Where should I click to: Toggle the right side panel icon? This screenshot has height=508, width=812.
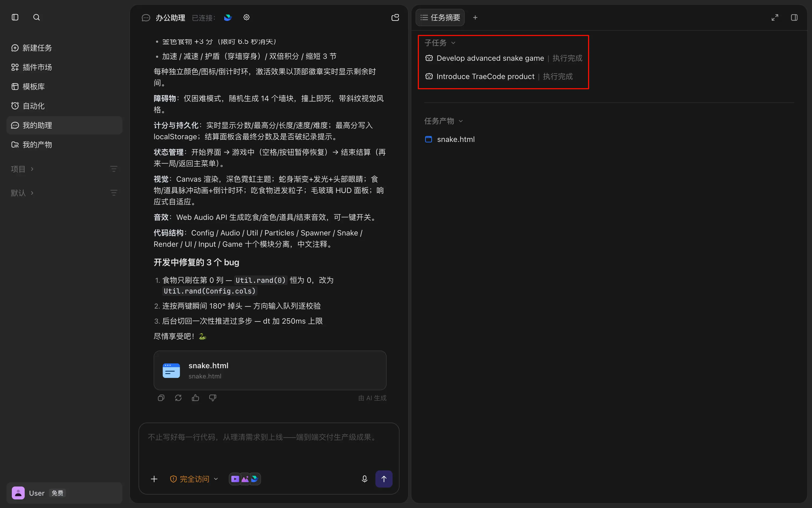point(794,17)
